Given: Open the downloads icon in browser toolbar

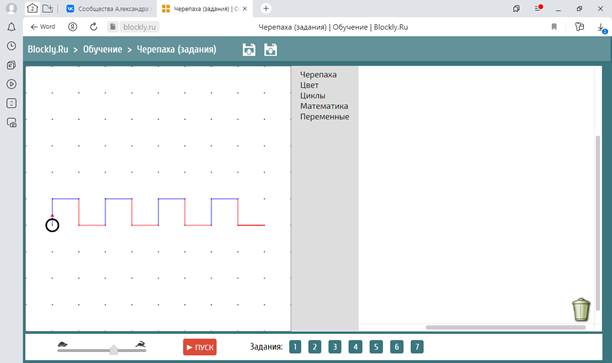Looking at the screenshot, I should (x=601, y=27).
